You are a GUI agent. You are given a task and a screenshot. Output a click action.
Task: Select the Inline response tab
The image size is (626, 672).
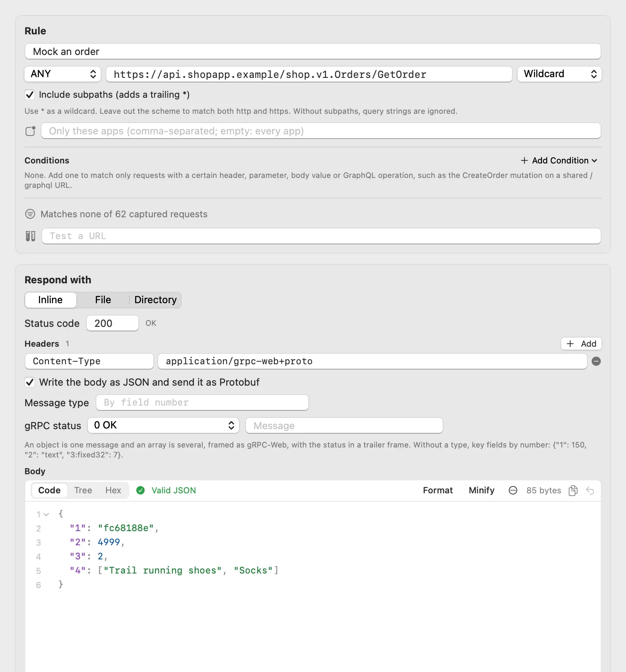(x=50, y=300)
